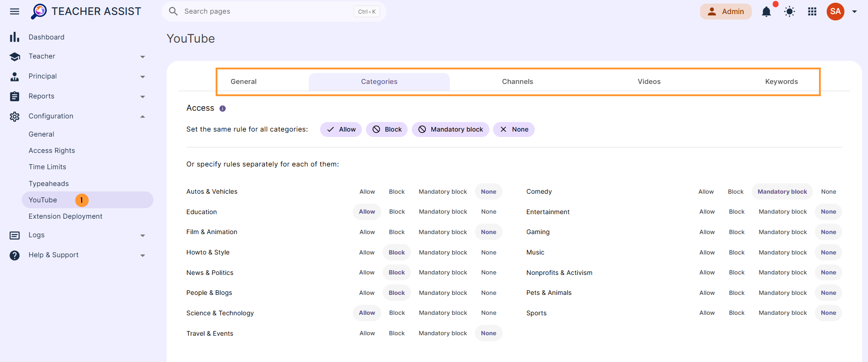Open General under Configuration

pos(41,134)
